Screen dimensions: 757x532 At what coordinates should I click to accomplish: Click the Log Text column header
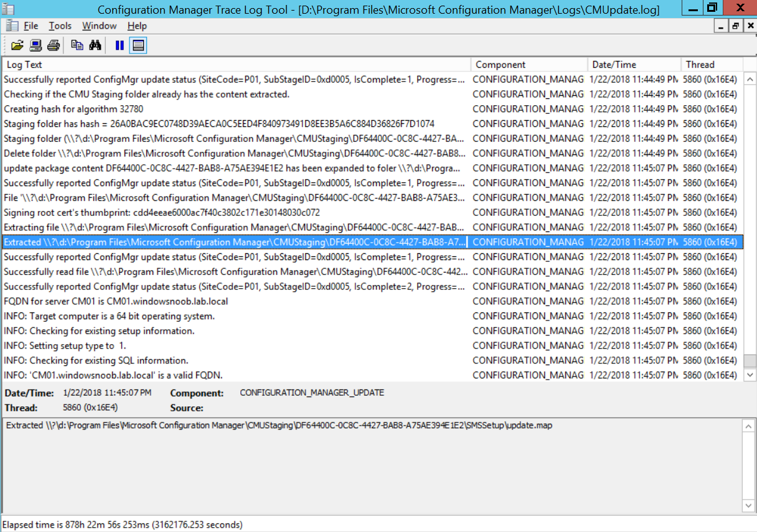(237, 65)
